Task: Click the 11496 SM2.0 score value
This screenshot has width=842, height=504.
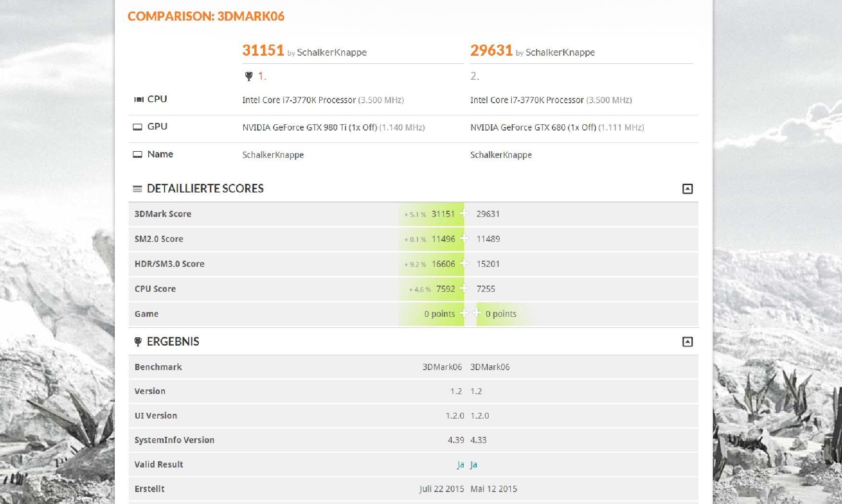Action: 443,239
